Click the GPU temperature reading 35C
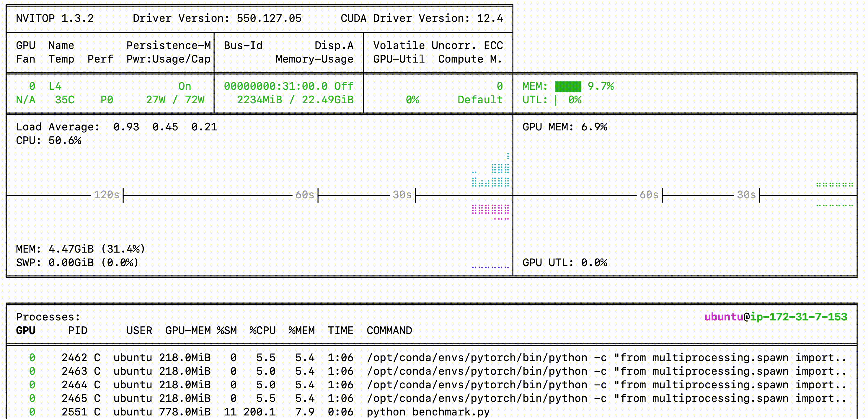 tap(65, 100)
